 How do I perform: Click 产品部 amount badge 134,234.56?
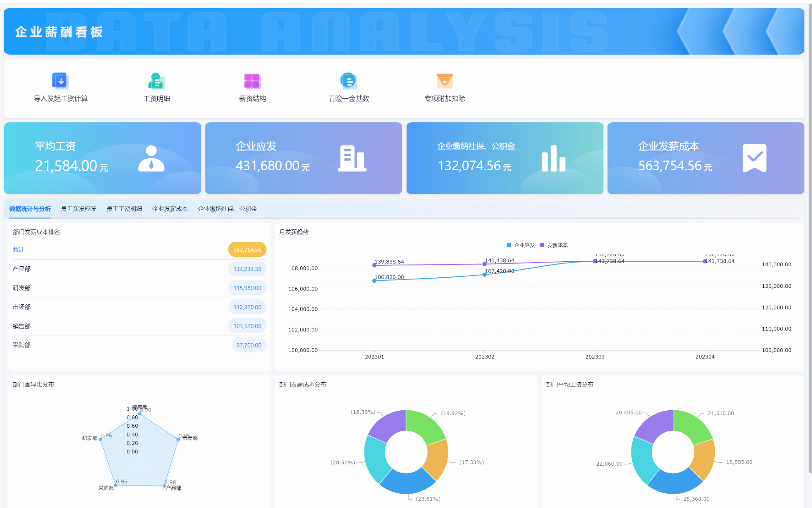(x=247, y=269)
